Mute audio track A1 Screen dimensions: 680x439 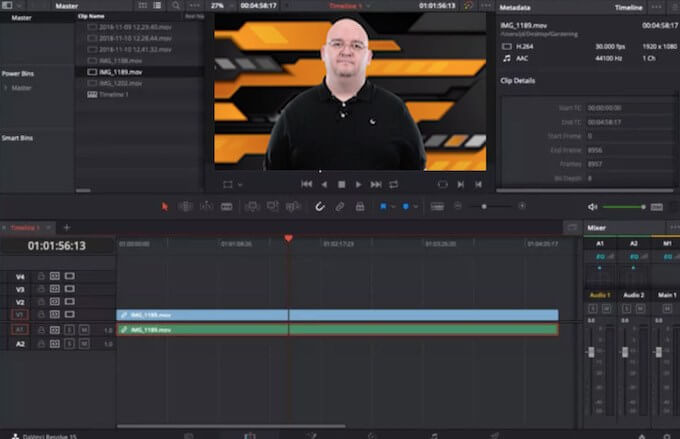(84, 330)
